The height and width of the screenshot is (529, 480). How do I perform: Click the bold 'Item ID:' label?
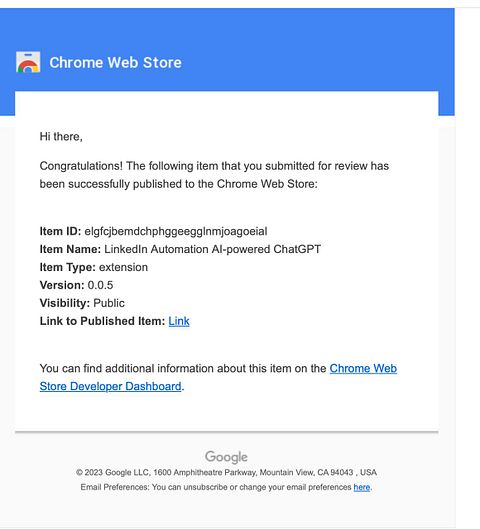click(60, 231)
